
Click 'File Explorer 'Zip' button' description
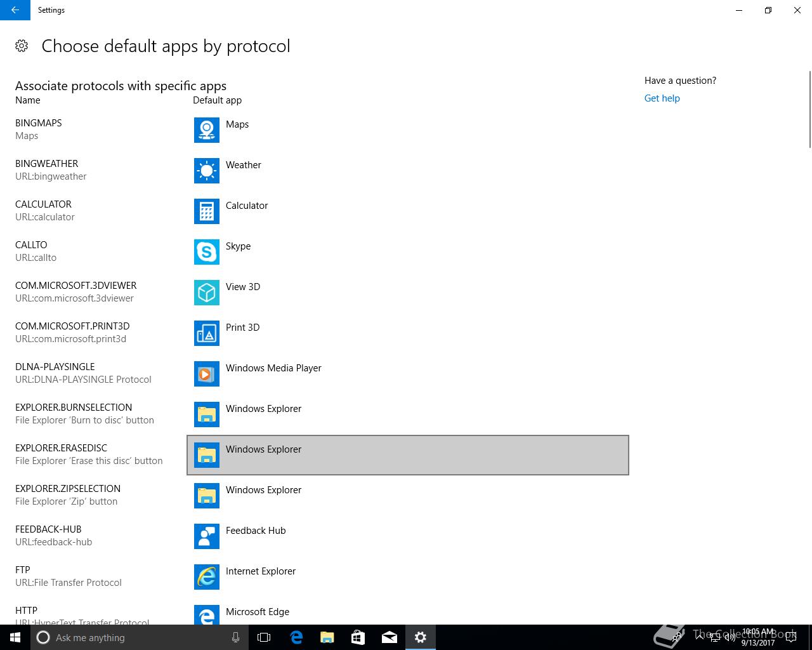point(67,501)
